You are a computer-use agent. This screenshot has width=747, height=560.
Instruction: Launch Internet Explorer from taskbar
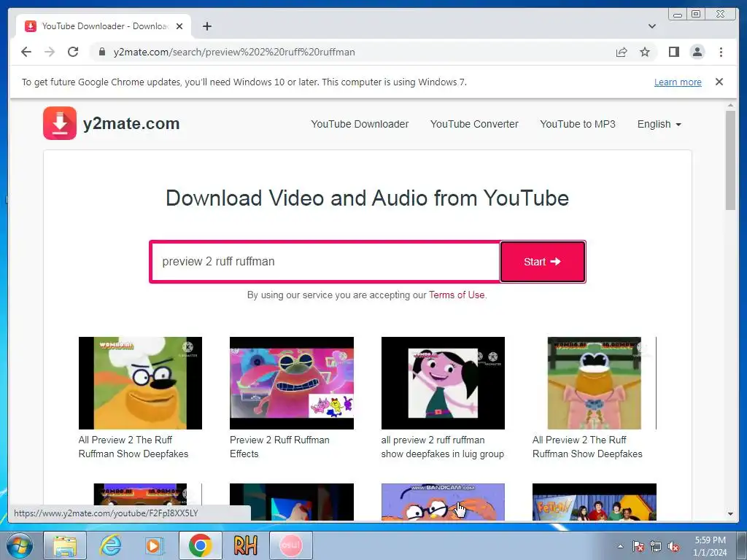click(110, 545)
